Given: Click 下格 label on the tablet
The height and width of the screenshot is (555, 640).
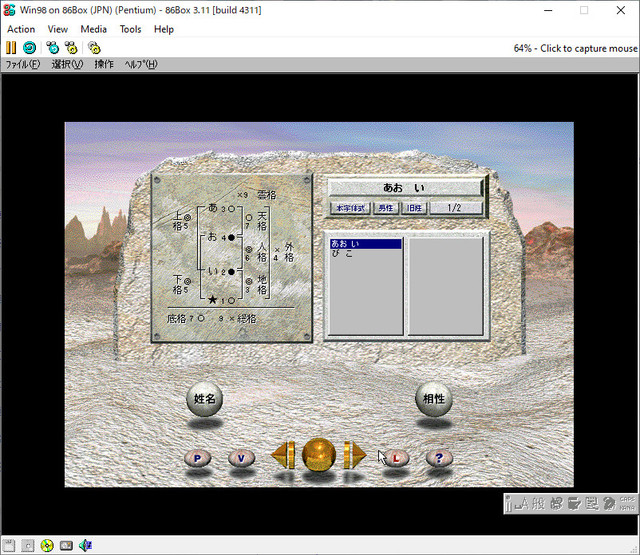Looking at the screenshot, I should click(x=178, y=284).
